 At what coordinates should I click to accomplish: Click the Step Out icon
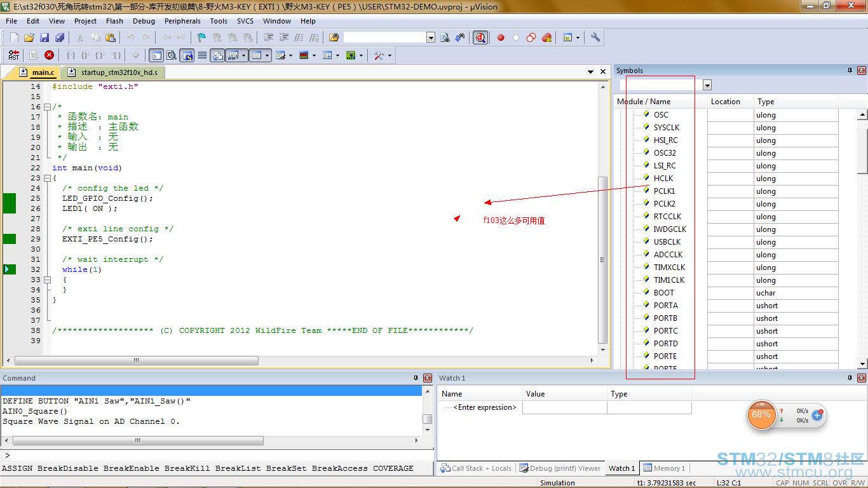pyautogui.click(x=100, y=55)
